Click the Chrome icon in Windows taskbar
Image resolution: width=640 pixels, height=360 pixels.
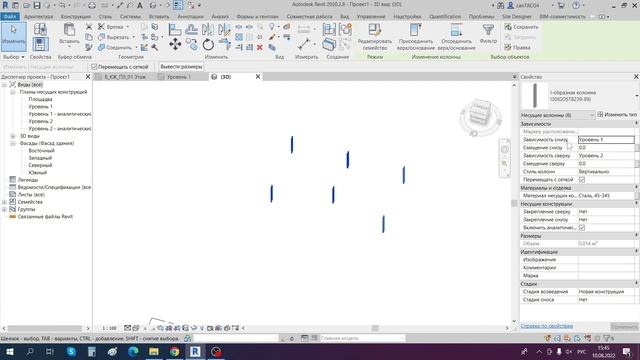pyautogui.click(x=174, y=351)
